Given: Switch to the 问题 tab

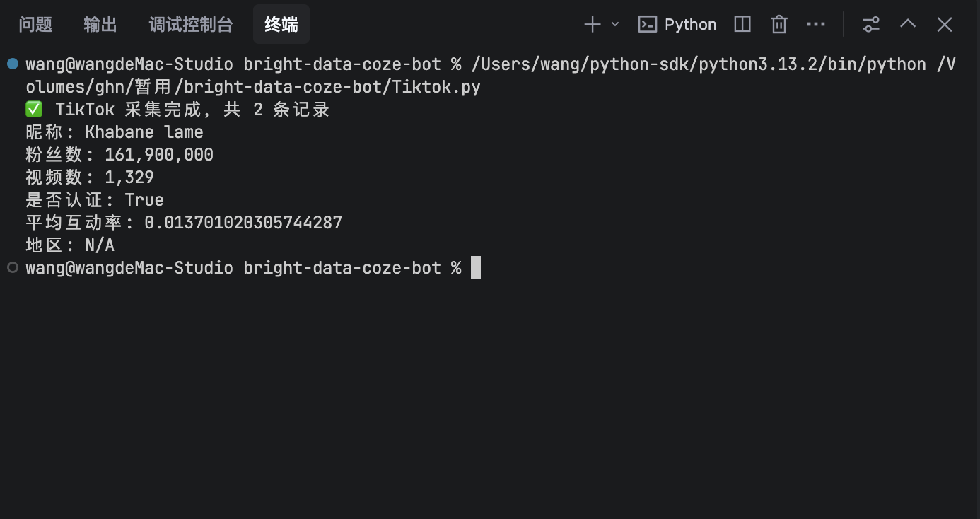Looking at the screenshot, I should point(35,25).
